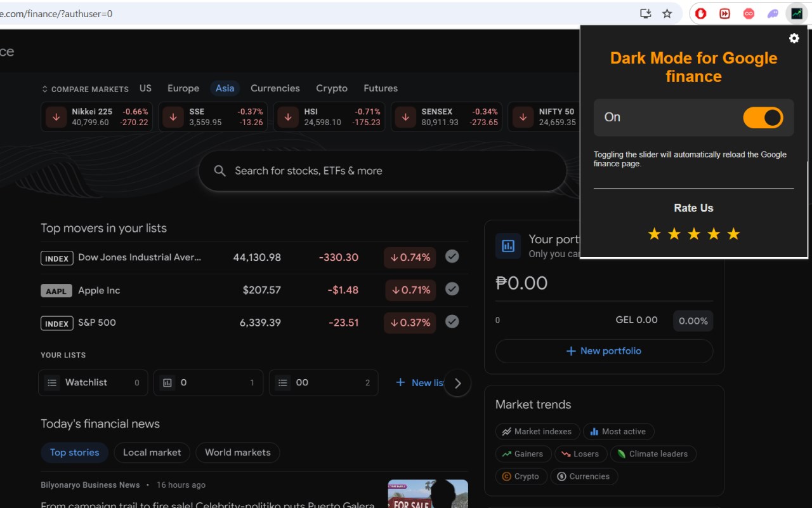Click the Dark Mode for Google finance extension icon
This screenshot has height=508, width=812.
[796, 13]
